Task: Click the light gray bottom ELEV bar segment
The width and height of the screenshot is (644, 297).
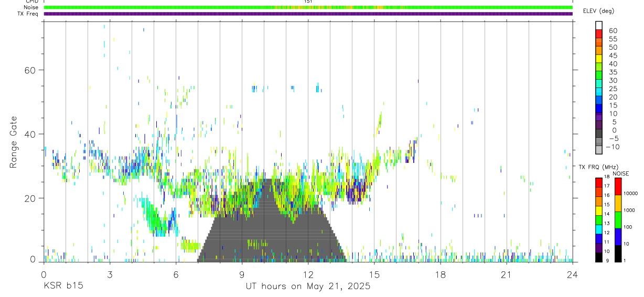Action: 599,150
